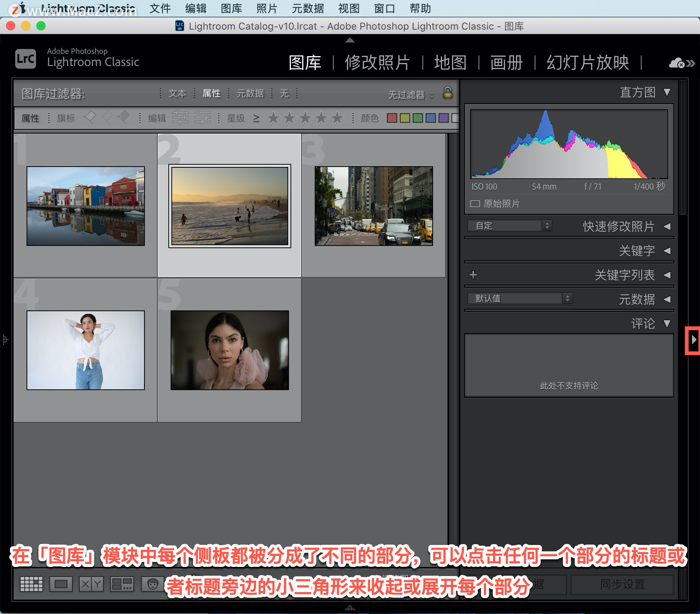This screenshot has height=614, width=700.
Task: Filter by rejected flag icon
Action: coord(124,117)
